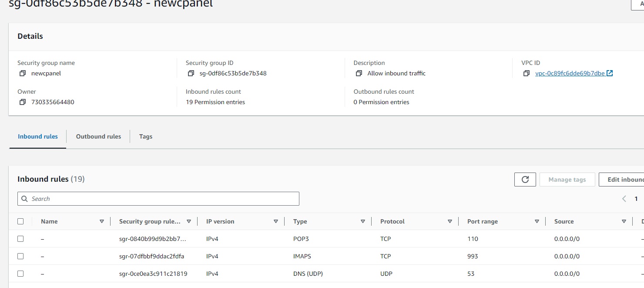Sort rules by Port range column arrow
The image size is (644, 288).
(x=537, y=221)
